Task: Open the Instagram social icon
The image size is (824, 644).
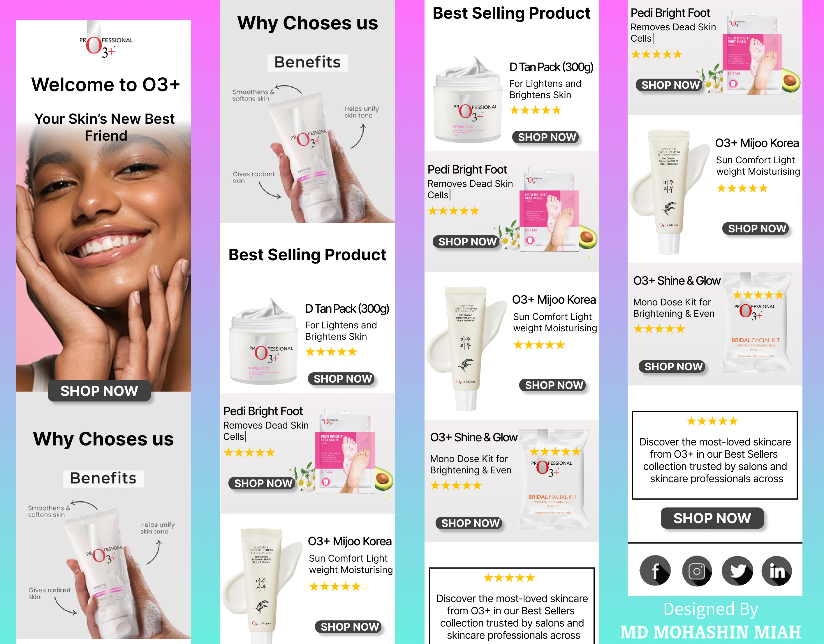Action: 697,570
